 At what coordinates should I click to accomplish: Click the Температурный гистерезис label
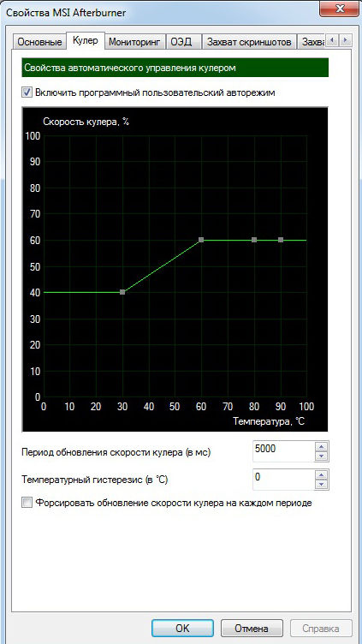(94, 480)
